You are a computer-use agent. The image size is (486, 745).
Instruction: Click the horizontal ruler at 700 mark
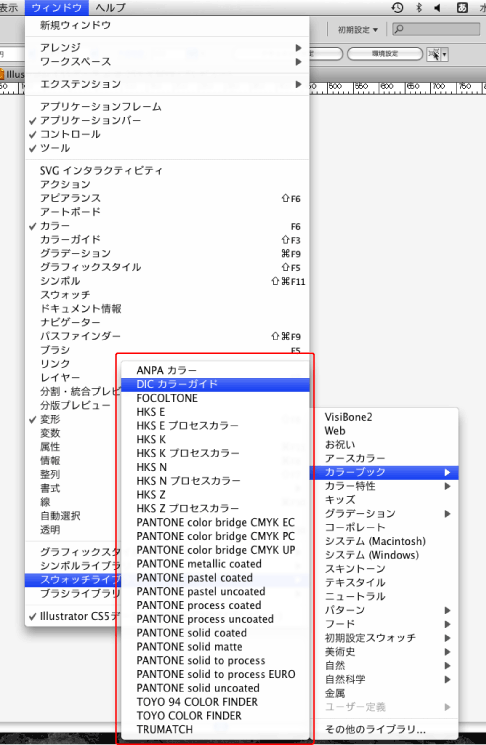(438, 87)
